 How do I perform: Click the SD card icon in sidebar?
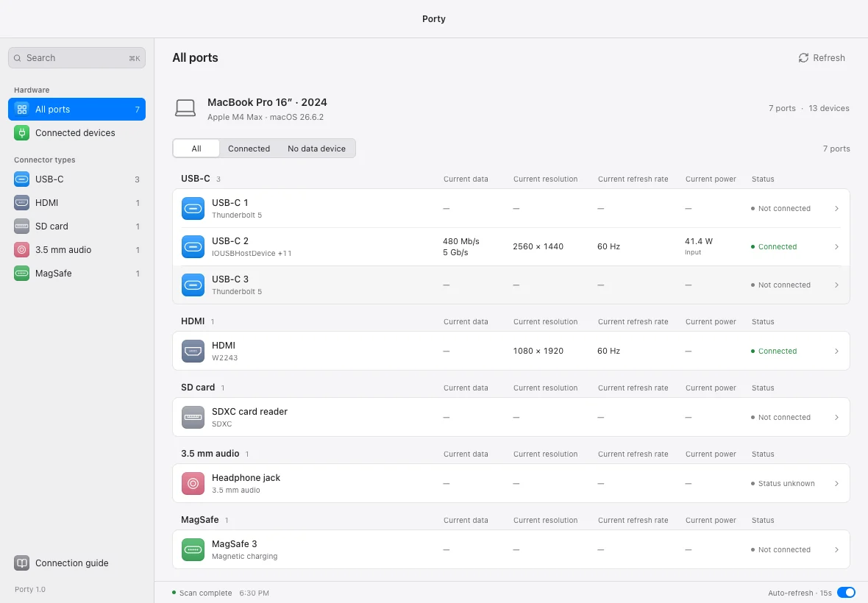point(21,226)
